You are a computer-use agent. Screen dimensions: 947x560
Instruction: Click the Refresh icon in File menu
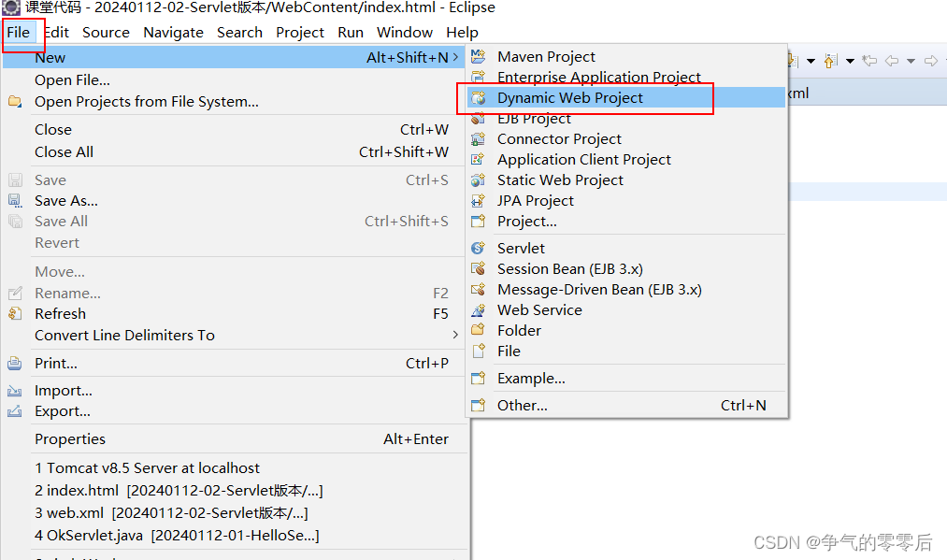click(15, 313)
